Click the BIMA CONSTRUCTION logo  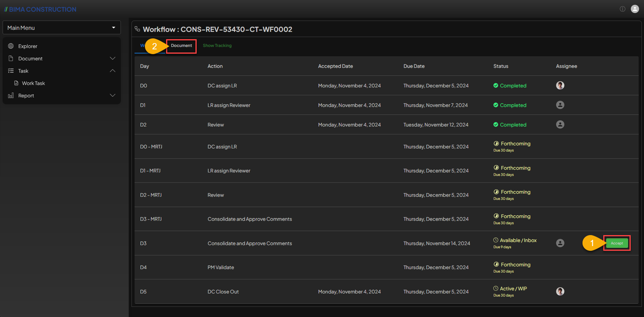(40, 9)
